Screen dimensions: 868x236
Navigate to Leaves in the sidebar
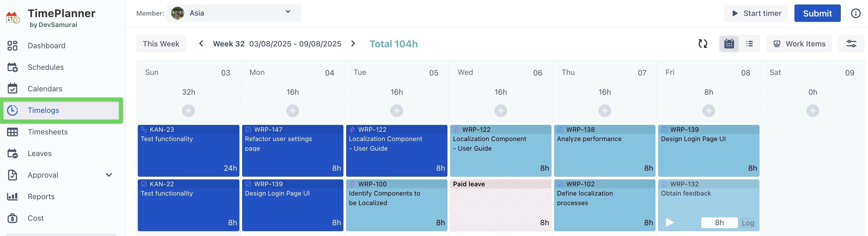point(39,154)
